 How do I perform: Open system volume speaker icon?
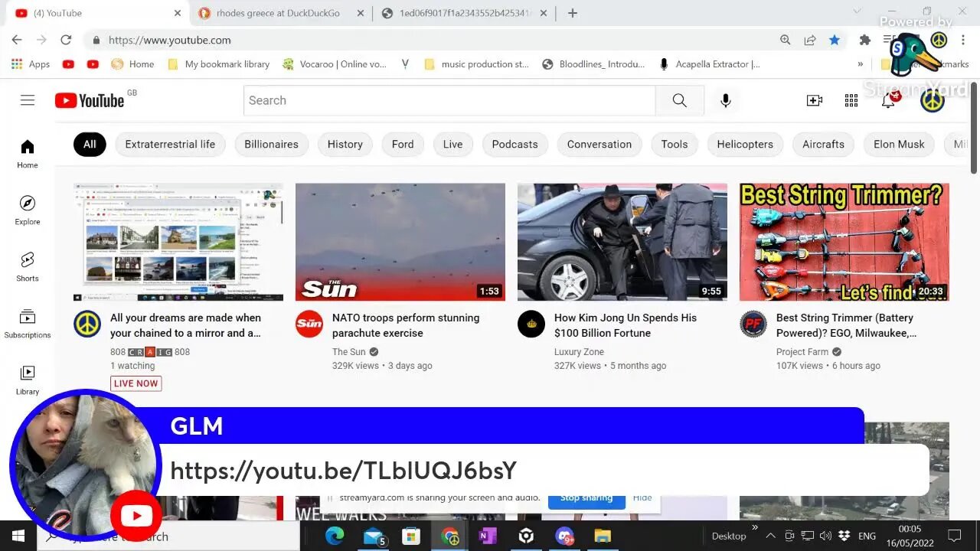[x=825, y=536]
